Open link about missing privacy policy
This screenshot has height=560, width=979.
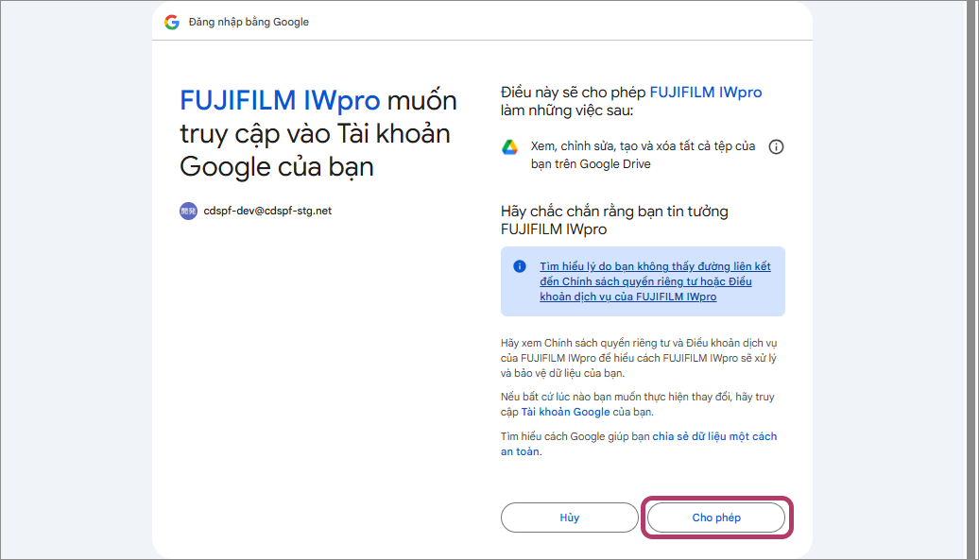655,281
